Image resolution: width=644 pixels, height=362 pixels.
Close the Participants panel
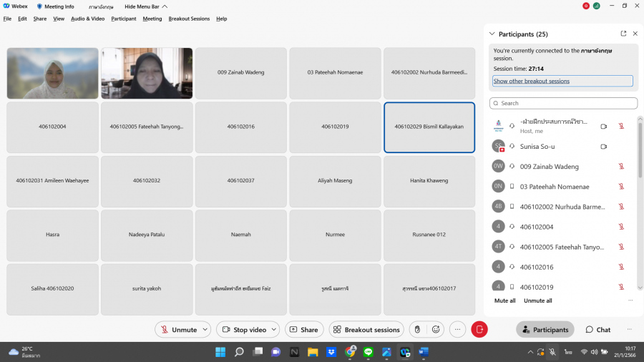[x=635, y=34]
